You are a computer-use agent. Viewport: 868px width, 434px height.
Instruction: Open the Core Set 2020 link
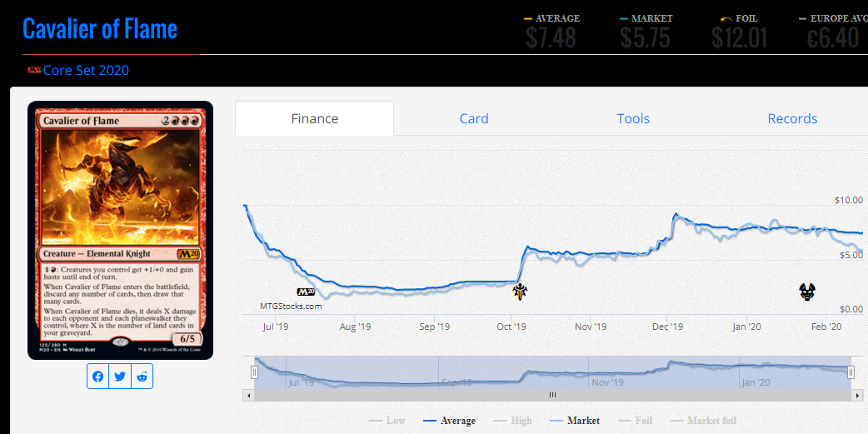coord(86,70)
